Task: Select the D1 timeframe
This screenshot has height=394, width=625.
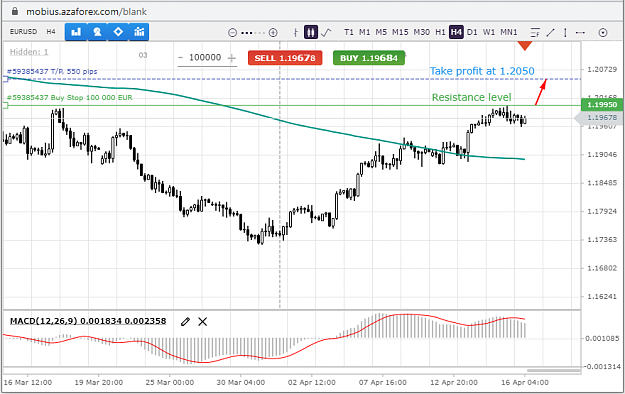Action: click(472, 32)
